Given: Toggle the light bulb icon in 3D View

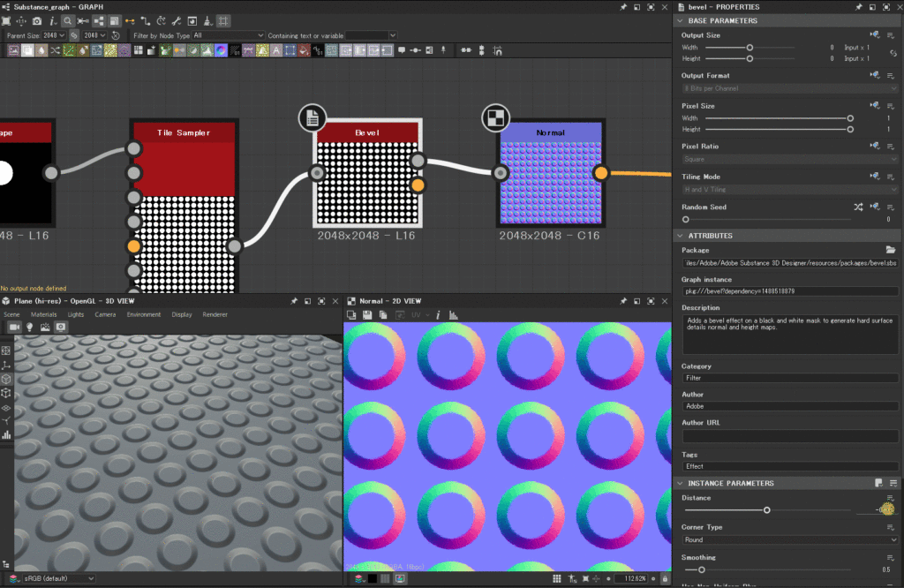Looking at the screenshot, I should pyautogui.click(x=30, y=328).
